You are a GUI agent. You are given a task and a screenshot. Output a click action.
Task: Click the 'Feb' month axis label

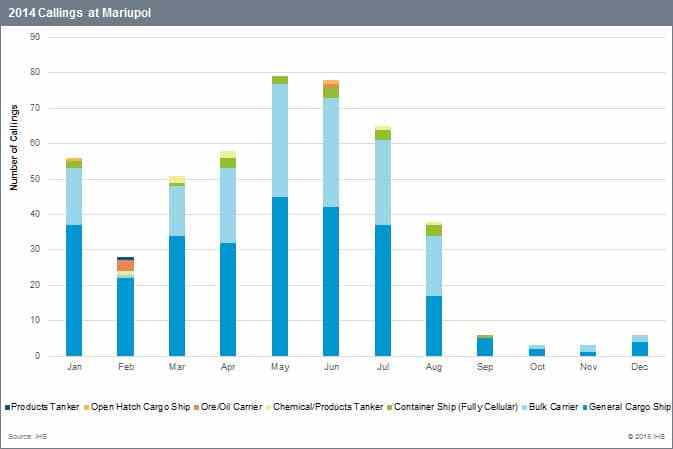[x=126, y=367]
